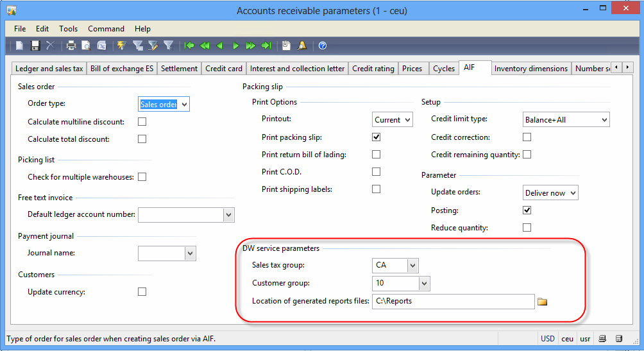
Task: Open the Update orders dropdown
Action: (572, 193)
